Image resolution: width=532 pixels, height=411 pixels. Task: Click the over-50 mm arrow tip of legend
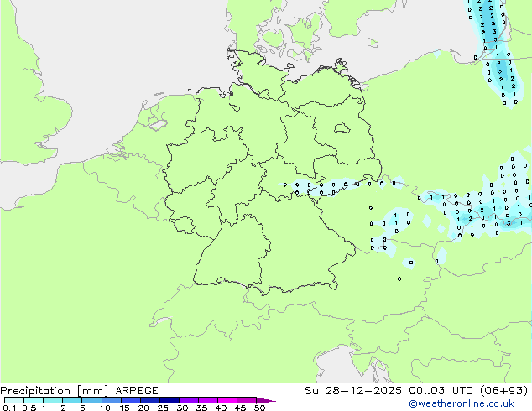point(266,400)
